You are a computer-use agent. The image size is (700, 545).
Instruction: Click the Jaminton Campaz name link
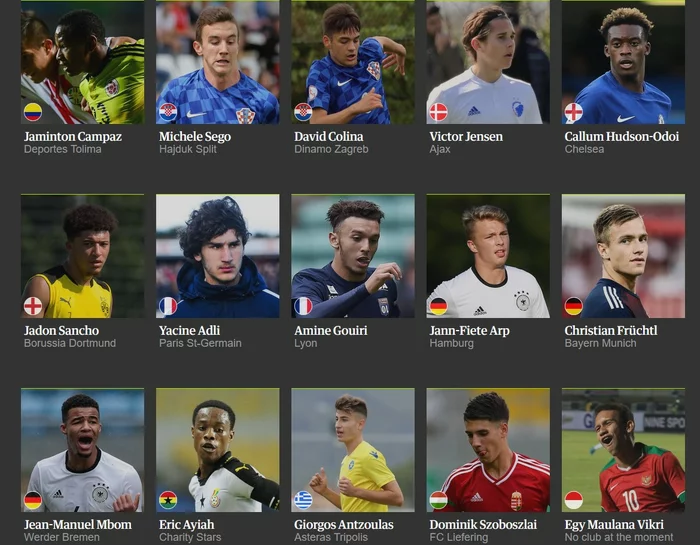73,137
